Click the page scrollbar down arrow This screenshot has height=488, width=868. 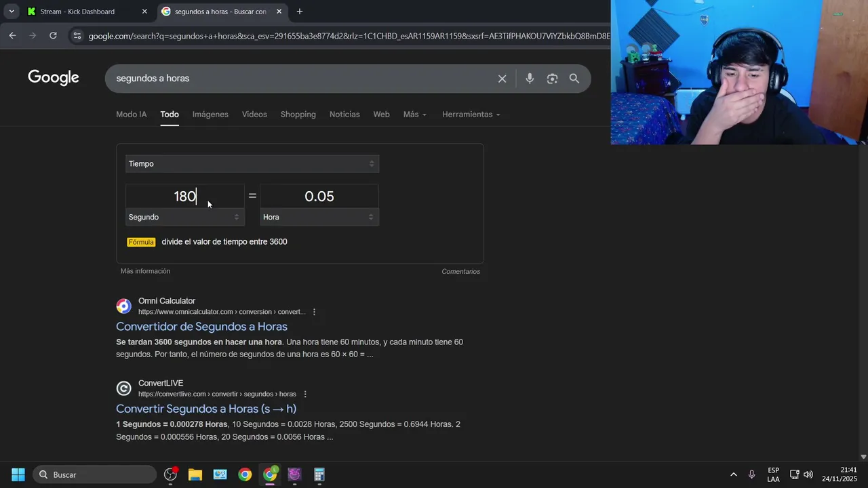(x=863, y=457)
